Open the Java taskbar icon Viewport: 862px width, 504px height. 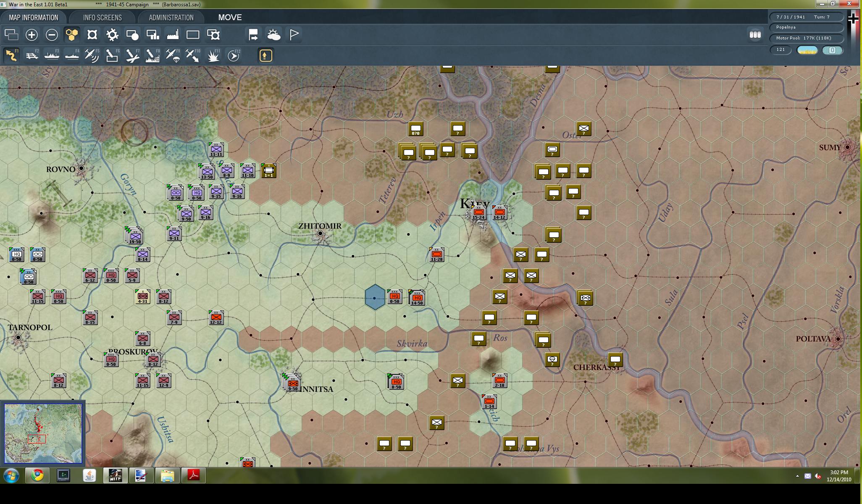click(89, 475)
